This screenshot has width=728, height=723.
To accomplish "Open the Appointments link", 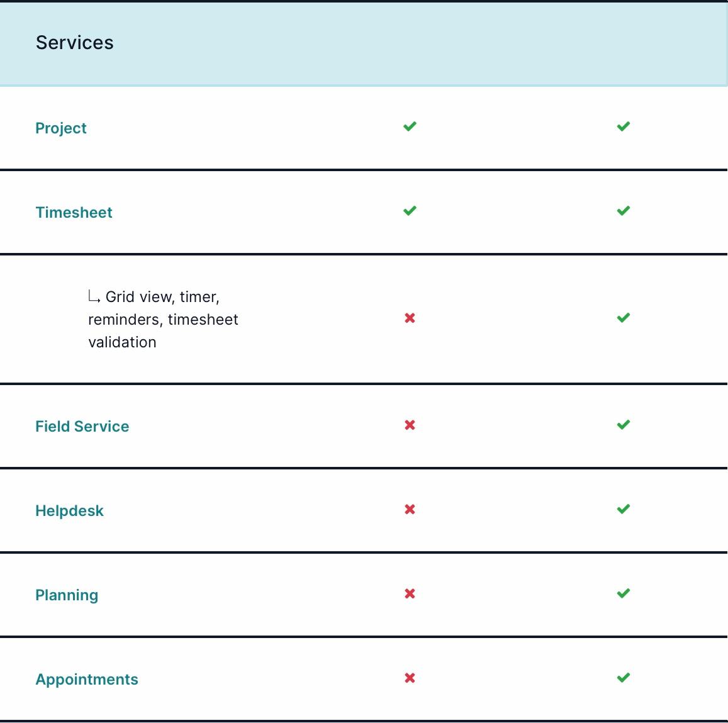I will point(87,680).
